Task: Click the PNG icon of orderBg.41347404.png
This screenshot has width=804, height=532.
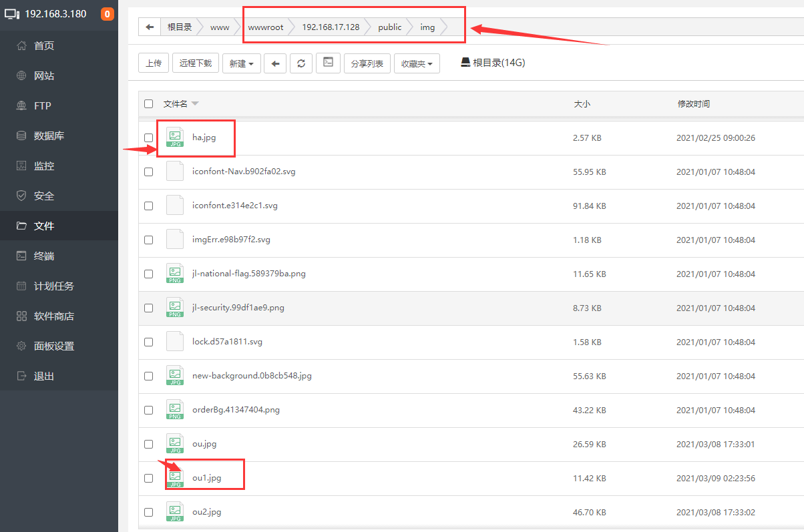Action: tap(175, 410)
